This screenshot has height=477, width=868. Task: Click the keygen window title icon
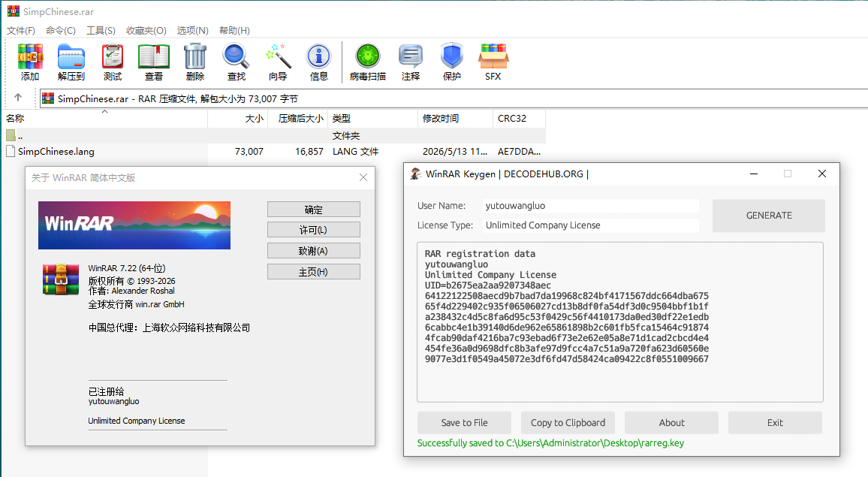(415, 174)
